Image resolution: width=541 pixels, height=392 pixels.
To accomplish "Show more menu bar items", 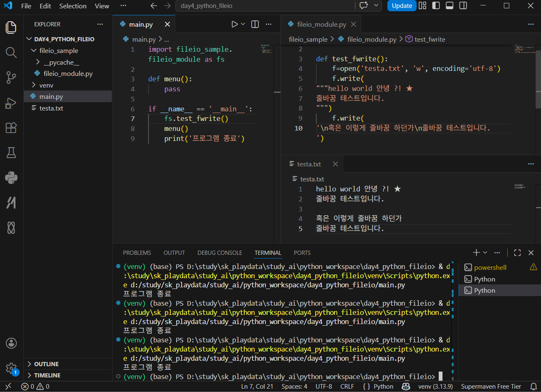I will coord(123,6).
